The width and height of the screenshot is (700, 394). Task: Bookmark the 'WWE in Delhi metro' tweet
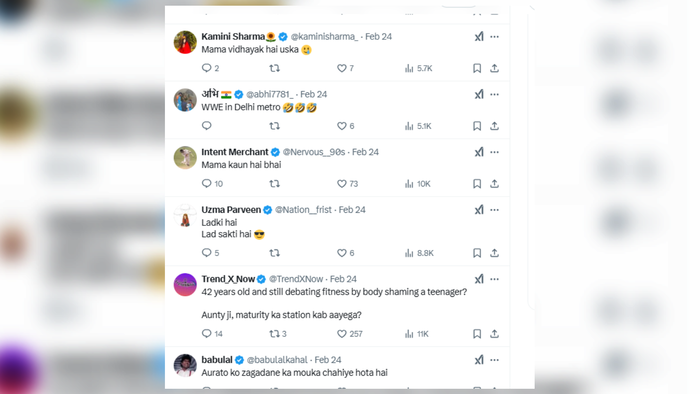point(477,126)
